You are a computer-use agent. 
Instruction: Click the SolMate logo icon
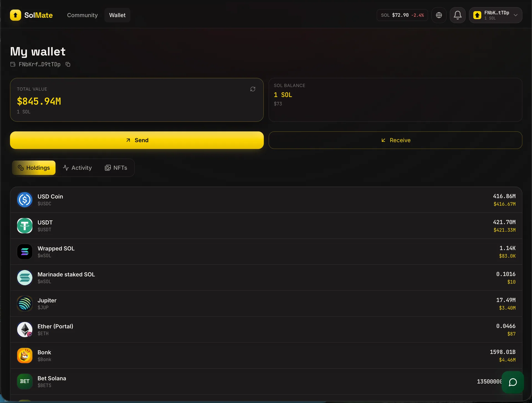click(x=16, y=15)
